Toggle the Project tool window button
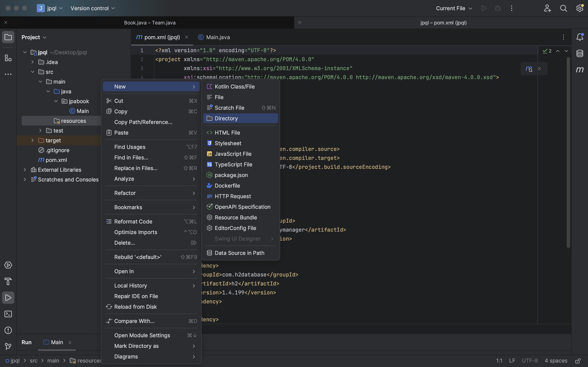This screenshot has height=367, width=588. pyautogui.click(x=8, y=37)
